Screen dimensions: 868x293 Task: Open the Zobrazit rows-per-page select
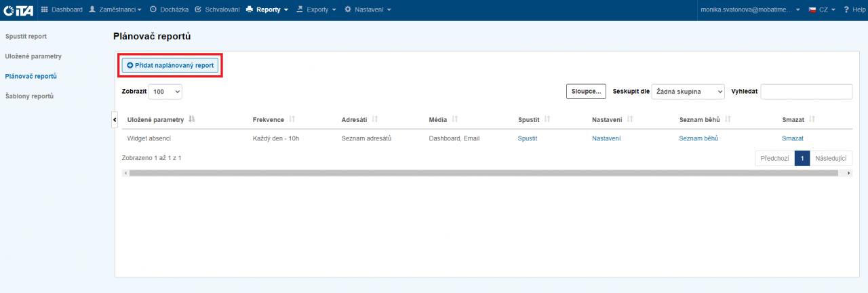click(x=165, y=92)
